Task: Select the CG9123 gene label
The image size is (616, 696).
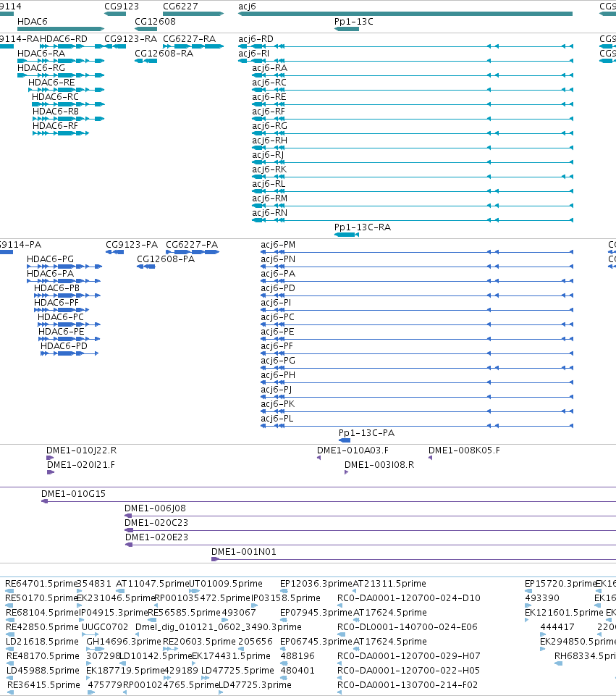Action: coord(122,7)
